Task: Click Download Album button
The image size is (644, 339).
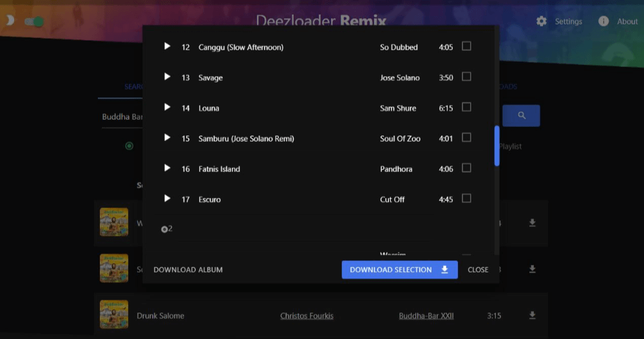Action: point(188,269)
